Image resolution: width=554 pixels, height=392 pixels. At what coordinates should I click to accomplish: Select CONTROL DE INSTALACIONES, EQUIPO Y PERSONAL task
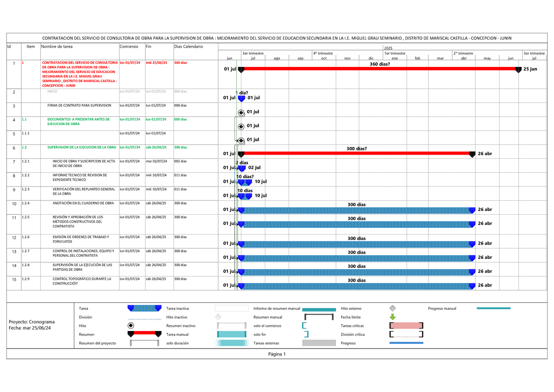point(83,253)
